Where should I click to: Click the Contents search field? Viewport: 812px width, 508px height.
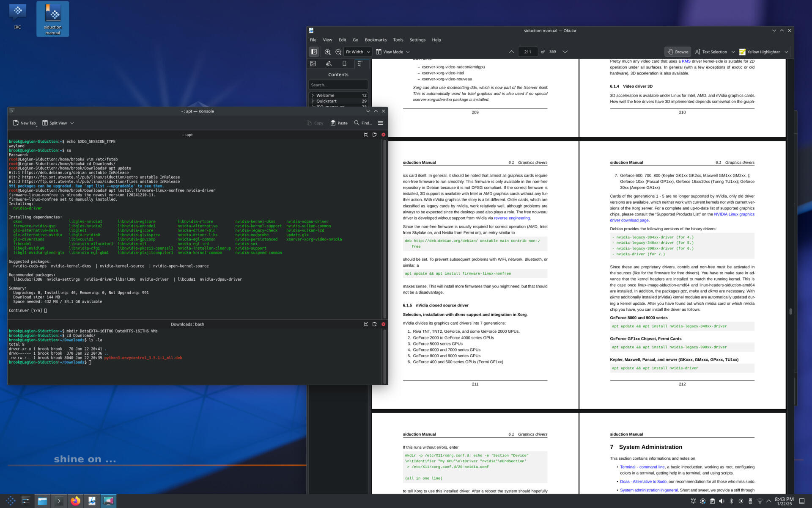338,85
